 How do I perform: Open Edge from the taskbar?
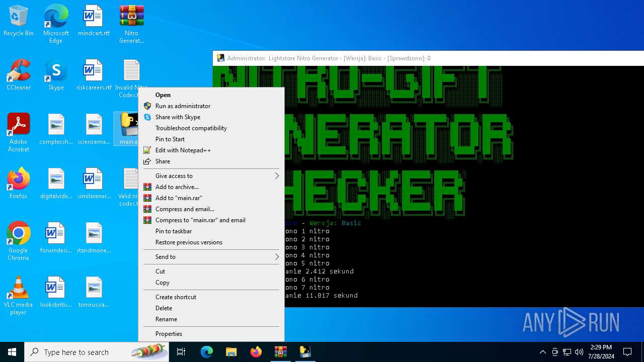[207, 352]
